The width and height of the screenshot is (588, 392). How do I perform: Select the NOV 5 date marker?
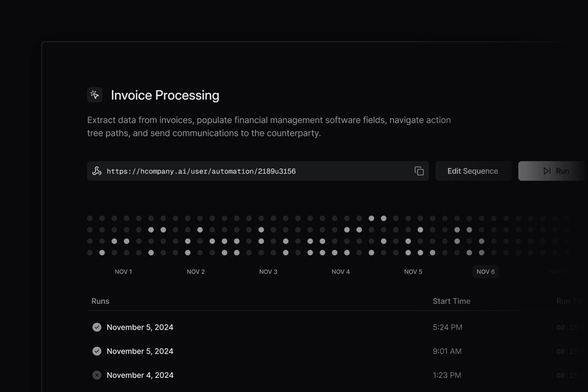click(413, 272)
